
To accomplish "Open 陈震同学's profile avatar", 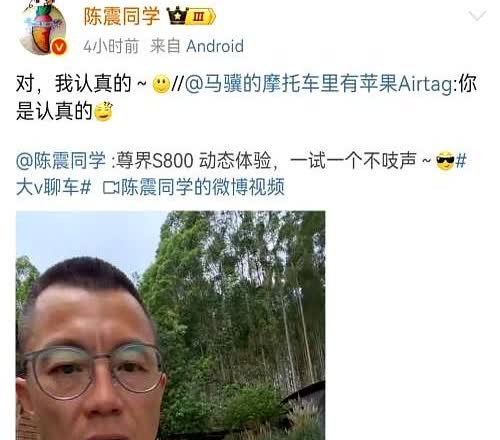I will click(x=42, y=27).
